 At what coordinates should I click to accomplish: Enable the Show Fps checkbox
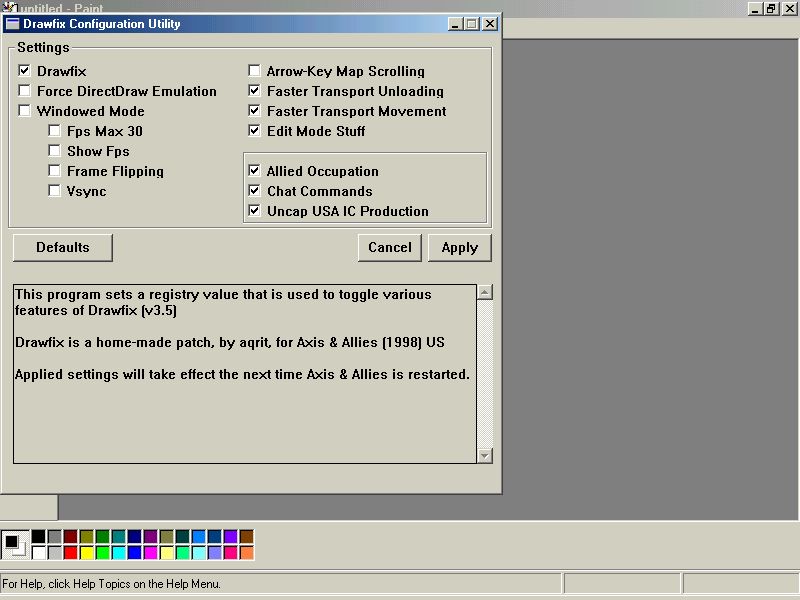[54, 151]
